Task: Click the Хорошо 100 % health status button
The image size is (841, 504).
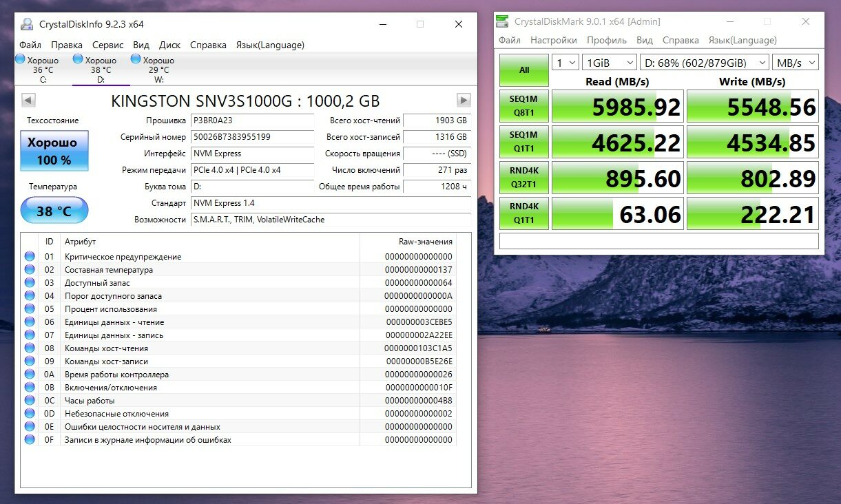Action: (x=54, y=151)
